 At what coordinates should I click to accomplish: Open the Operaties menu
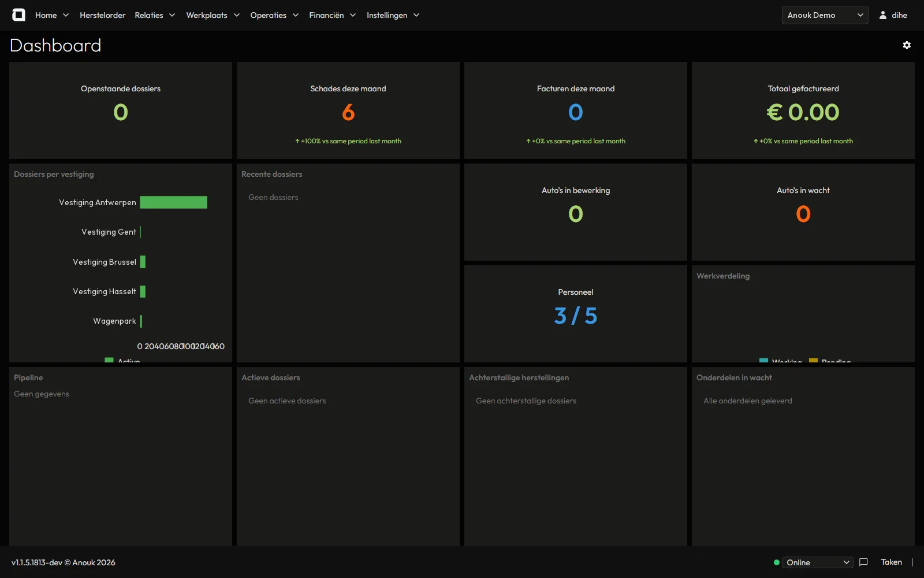pyautogui.click(x=274, y=15)
